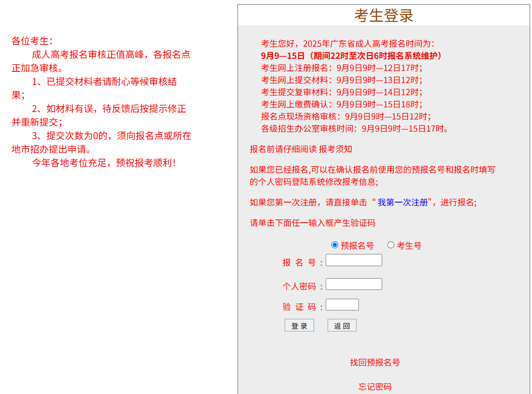Start first-time registration via 我第一次注册
This screenshot has width=532, height=394.
pos(404,203)
